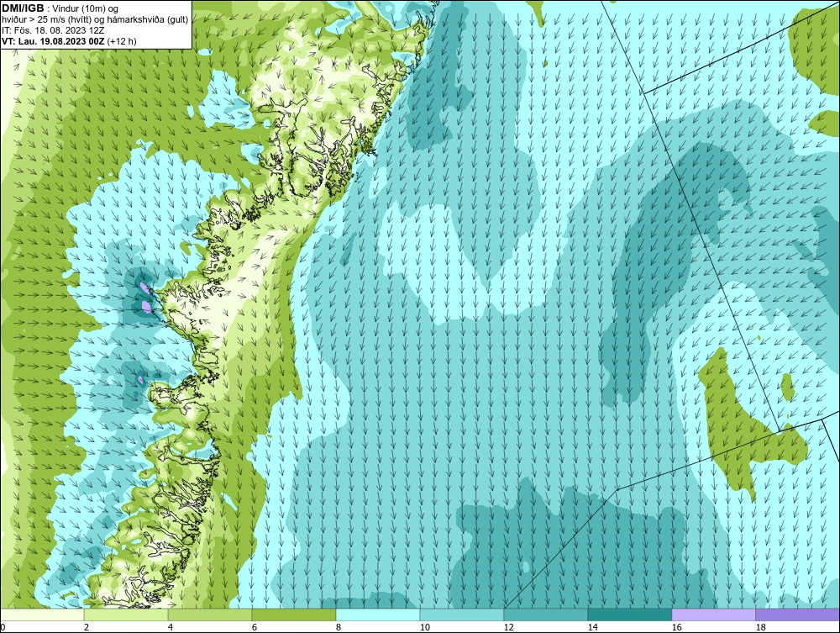Click the legend scale label '16'
Screen dimensions: 840x633
point(676,627)
